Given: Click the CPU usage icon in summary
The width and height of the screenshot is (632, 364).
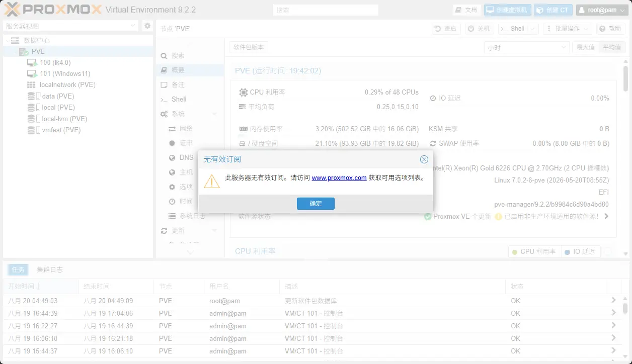Looking at the screenshot, I should point(243,93).
